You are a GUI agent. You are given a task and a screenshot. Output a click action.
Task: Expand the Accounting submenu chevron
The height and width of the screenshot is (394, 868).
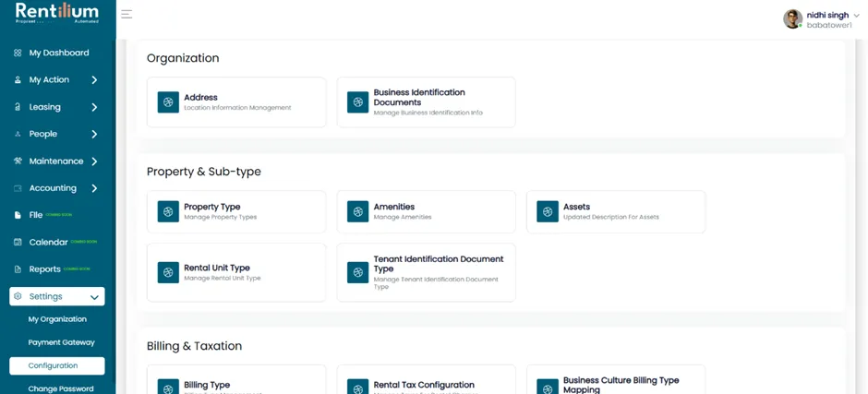pos(94,188)
